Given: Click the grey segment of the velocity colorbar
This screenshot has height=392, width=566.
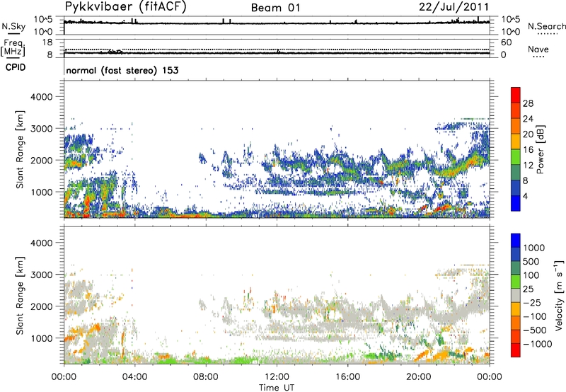Looking at the screenshot, I should (x=516, y=296).
